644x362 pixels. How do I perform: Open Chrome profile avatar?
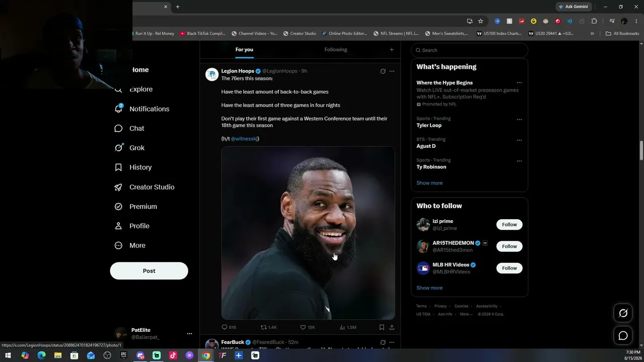pos(624,21)
